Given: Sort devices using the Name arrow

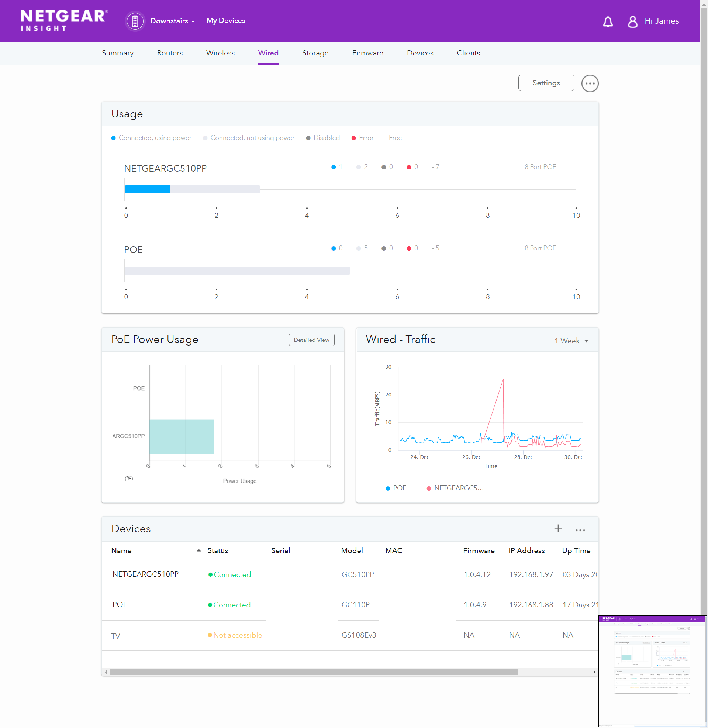Looking at the screenshot, I should [x=199, y=550].
